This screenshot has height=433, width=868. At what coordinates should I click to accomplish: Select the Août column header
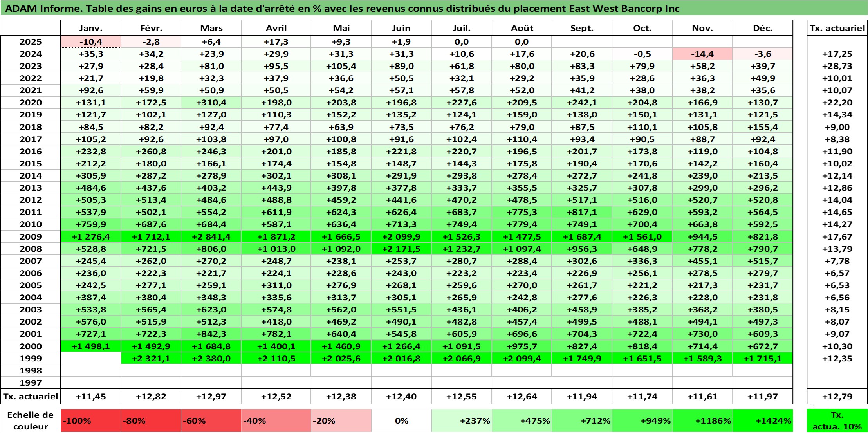[522, 28]
